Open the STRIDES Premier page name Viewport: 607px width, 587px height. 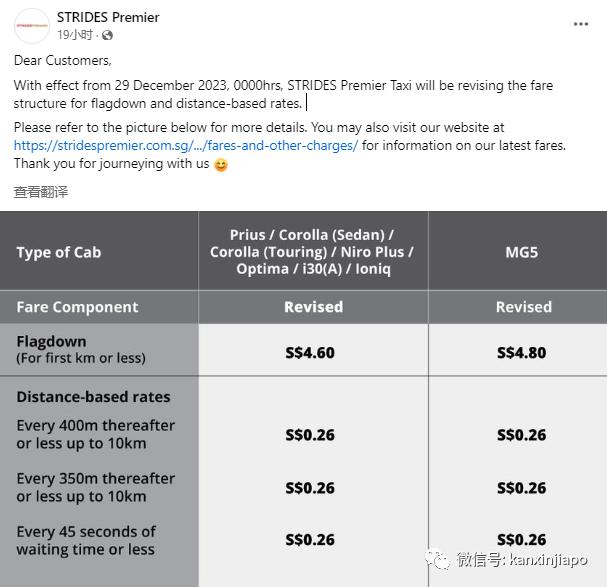point(108,17)
